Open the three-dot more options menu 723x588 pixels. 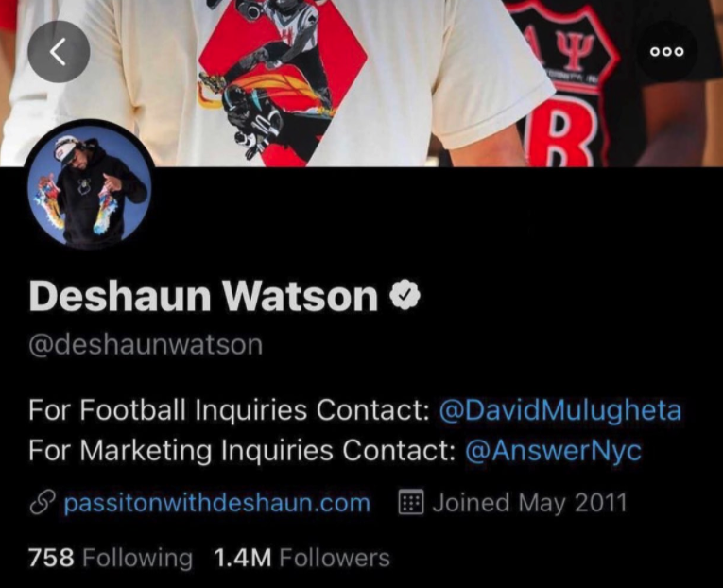click(666, 51)
